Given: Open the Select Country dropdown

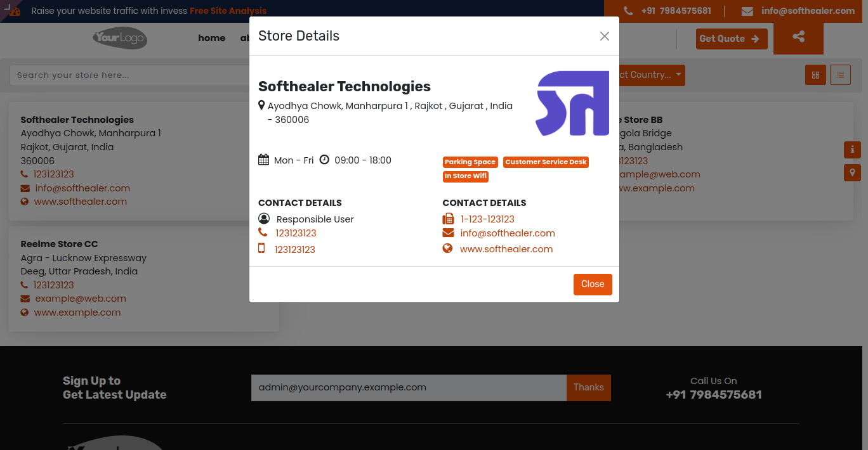Looking at the screenshot, I should 647,75.
